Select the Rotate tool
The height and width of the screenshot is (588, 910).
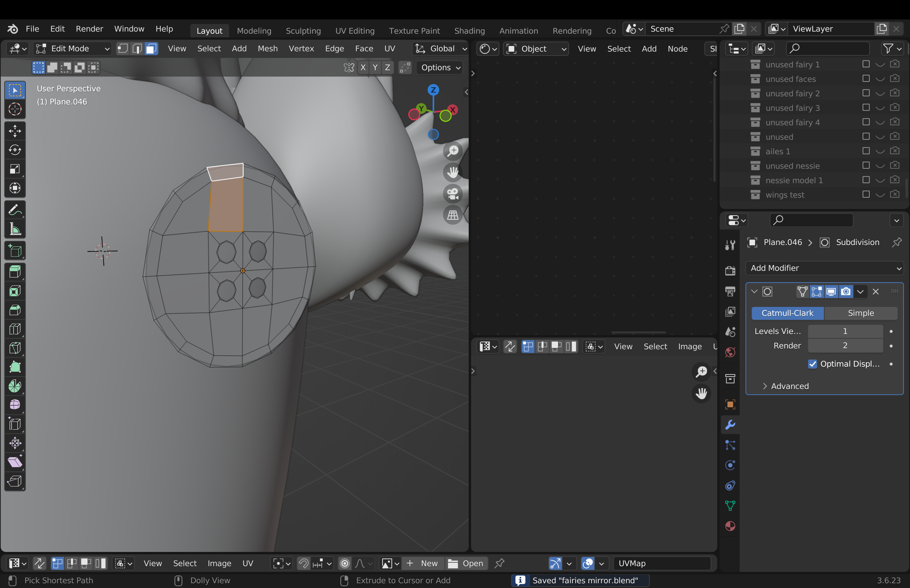click(x=15, y=150)
